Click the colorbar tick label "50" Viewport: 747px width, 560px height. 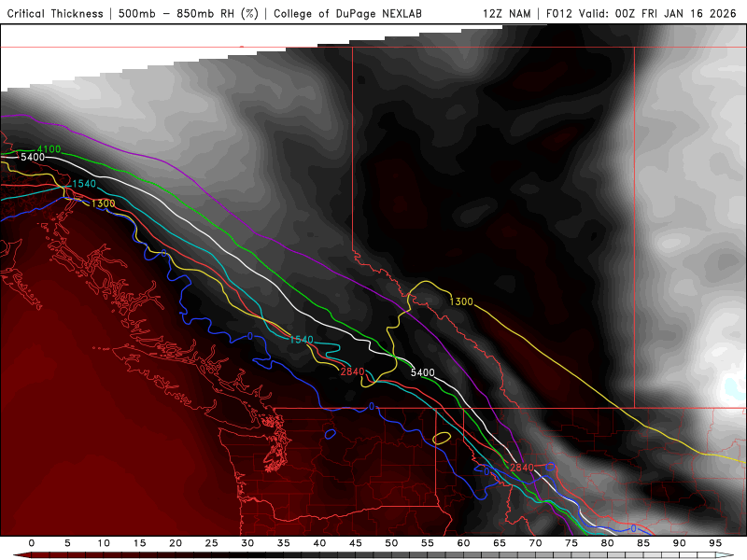[391, 543]
